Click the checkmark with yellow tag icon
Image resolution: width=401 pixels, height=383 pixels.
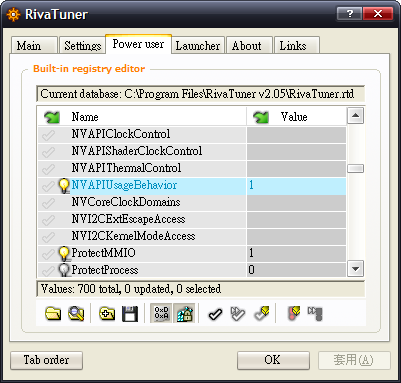point(262,313)
